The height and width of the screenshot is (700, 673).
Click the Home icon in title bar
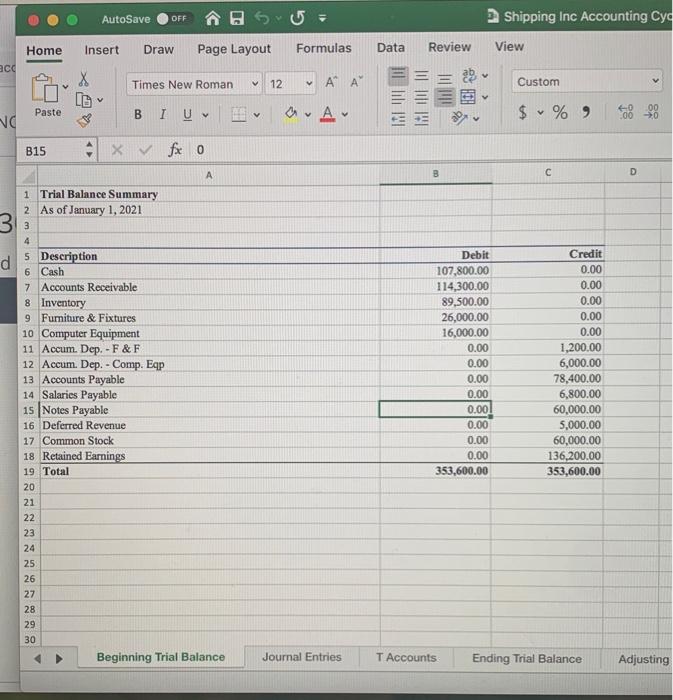(213, 18)
